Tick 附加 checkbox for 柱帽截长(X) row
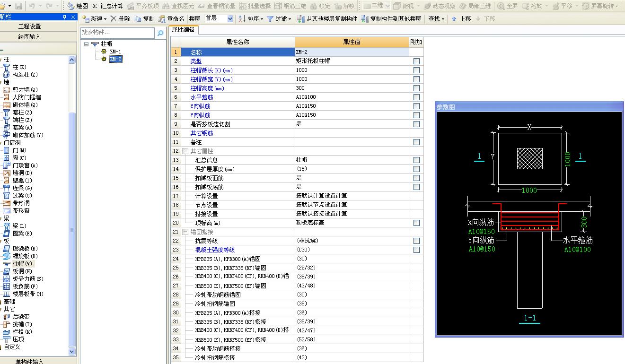This screenshot has height=364, width=625. (x=416, y=70)
